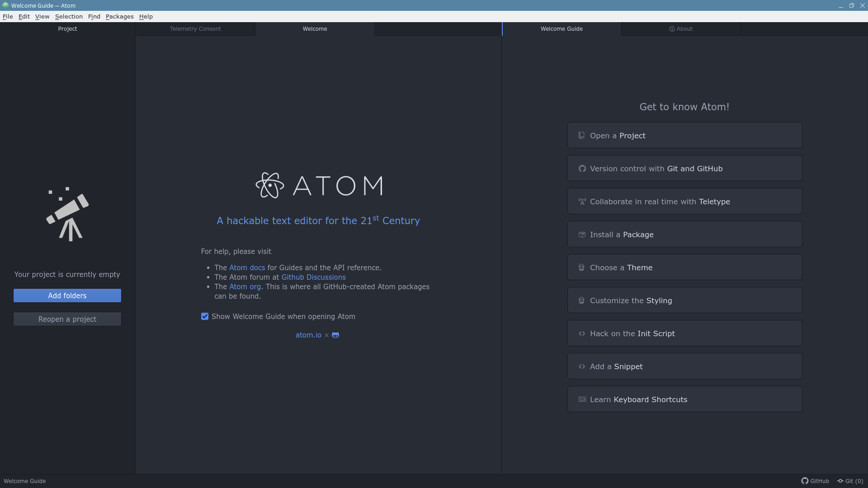
Task: Expand the Customize the Styling section
Action: click(x=684, y=300)
